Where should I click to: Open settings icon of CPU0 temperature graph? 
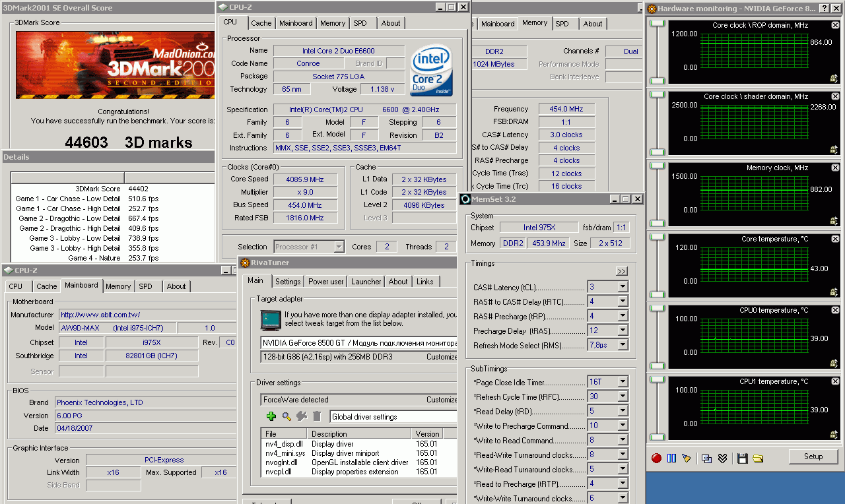834,363
